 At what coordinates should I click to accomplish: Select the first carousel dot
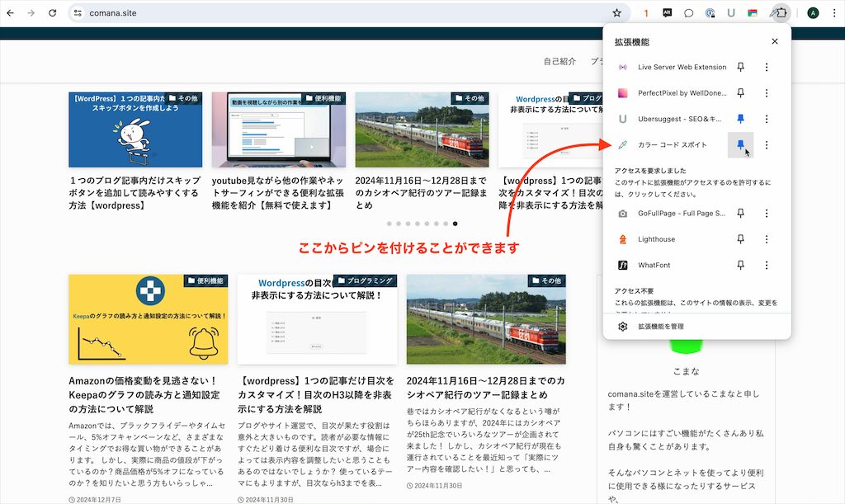(389, 224)
